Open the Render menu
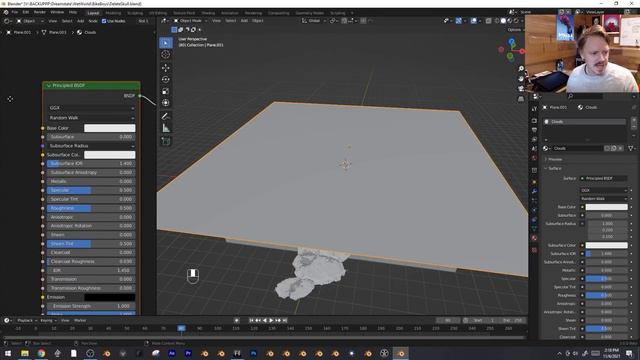640x360 pixels. pyautogui.click(x=40, y=13)
